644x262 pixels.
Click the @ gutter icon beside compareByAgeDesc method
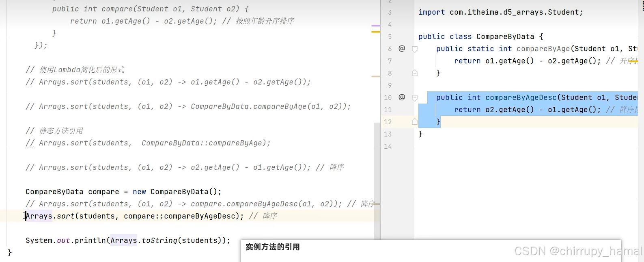click(402, 97)
